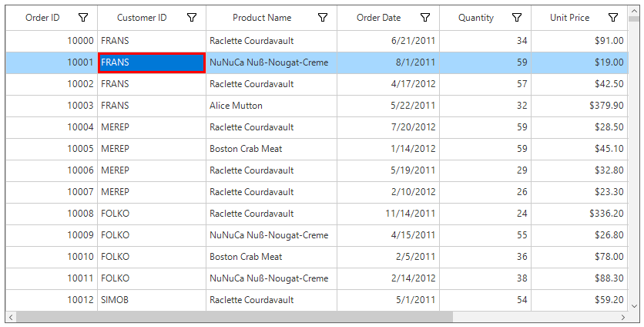Sort by the Customer ID header
This screenshot has height=327, width=644.
(142, 18)
